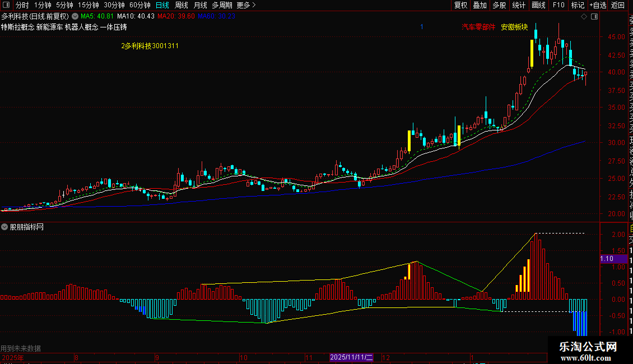Click the diamond marker icon
The image size is (633, 364).
pos(584,17)
